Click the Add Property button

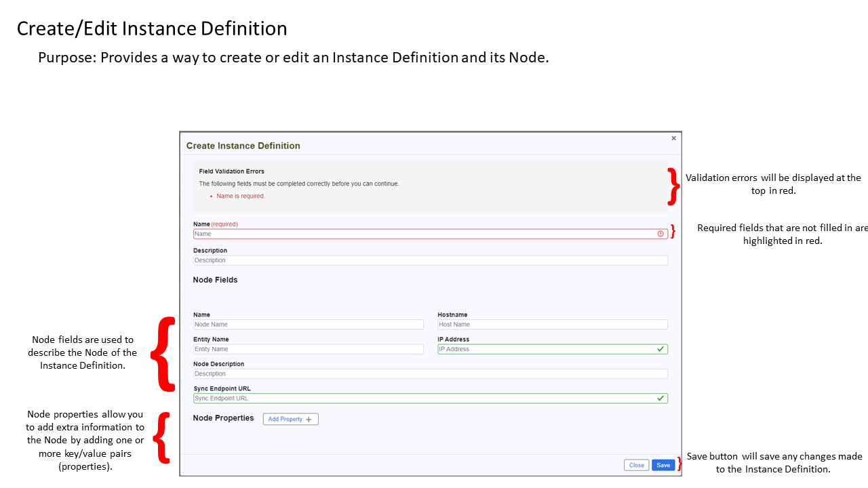tap(290, 419)
